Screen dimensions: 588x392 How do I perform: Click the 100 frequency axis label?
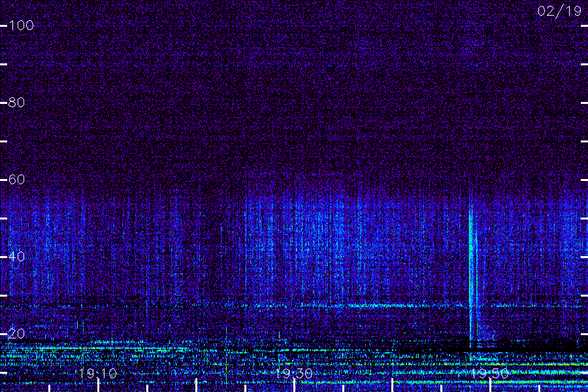click(21, 25)
